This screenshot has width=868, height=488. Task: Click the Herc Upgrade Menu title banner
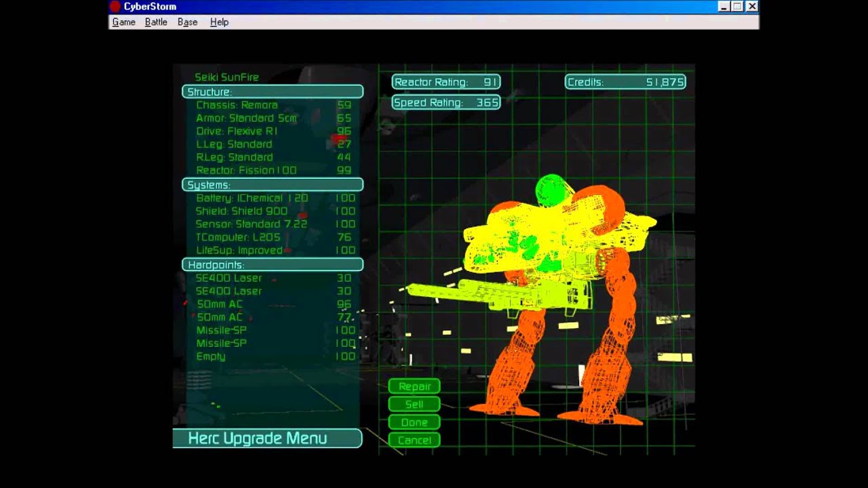pyautogui.click(x=267, y=438)
